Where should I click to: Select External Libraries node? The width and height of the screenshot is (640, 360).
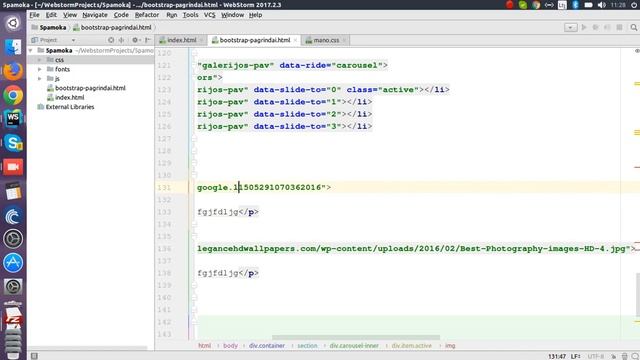pos(70,107)
